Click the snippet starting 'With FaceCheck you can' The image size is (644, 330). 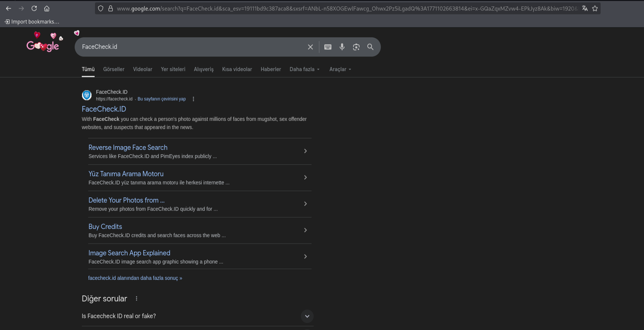194,123
